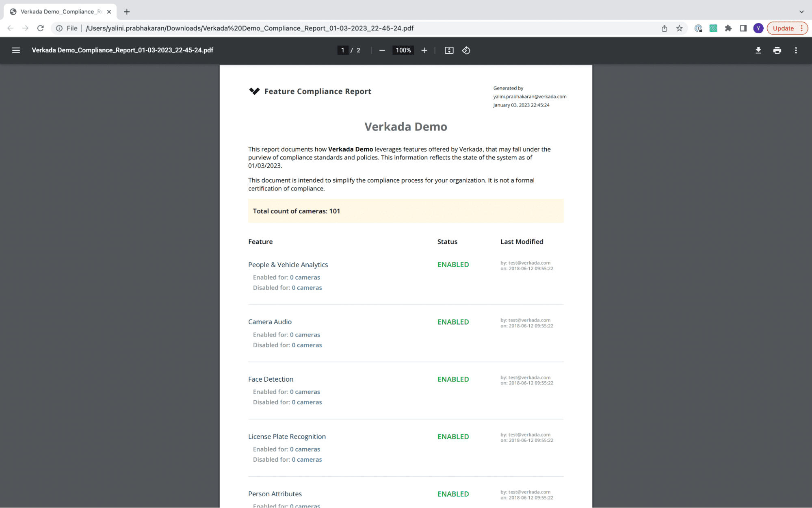Open the PDF document outline menu
812x508 pixels.
click(x=16, y=50)
